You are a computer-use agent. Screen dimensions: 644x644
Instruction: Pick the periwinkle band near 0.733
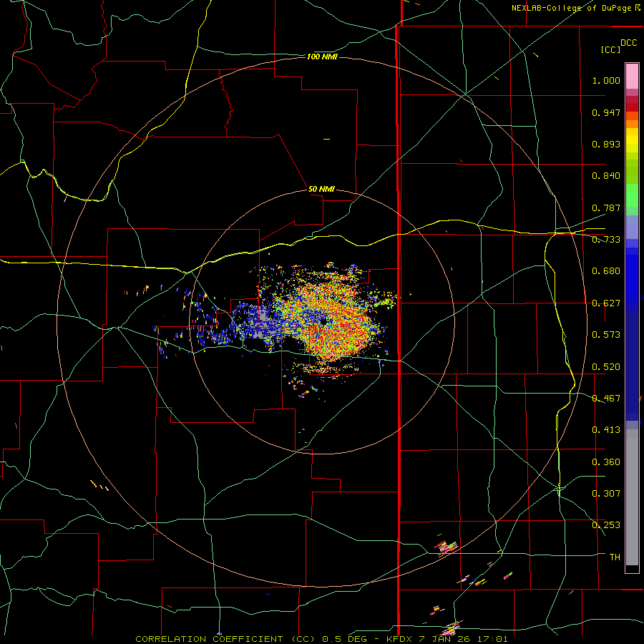coord(632,227)
